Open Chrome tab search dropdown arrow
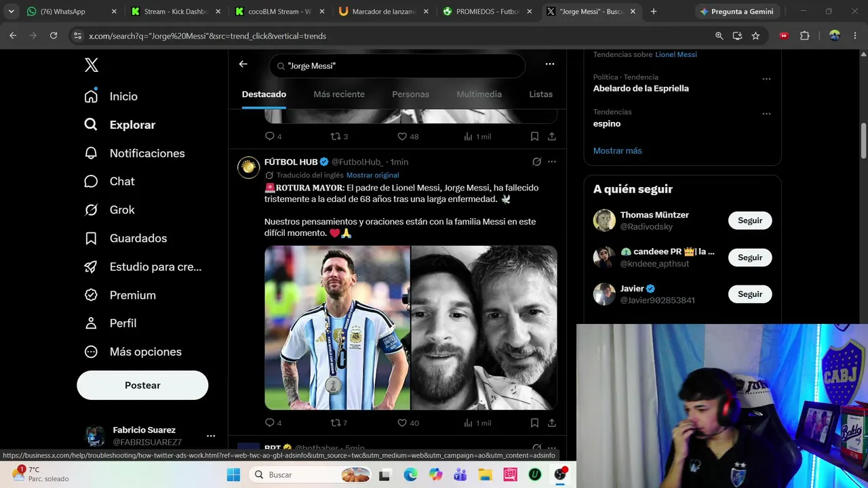The height and width of the screenshot is (488, 868). (12, 12)
